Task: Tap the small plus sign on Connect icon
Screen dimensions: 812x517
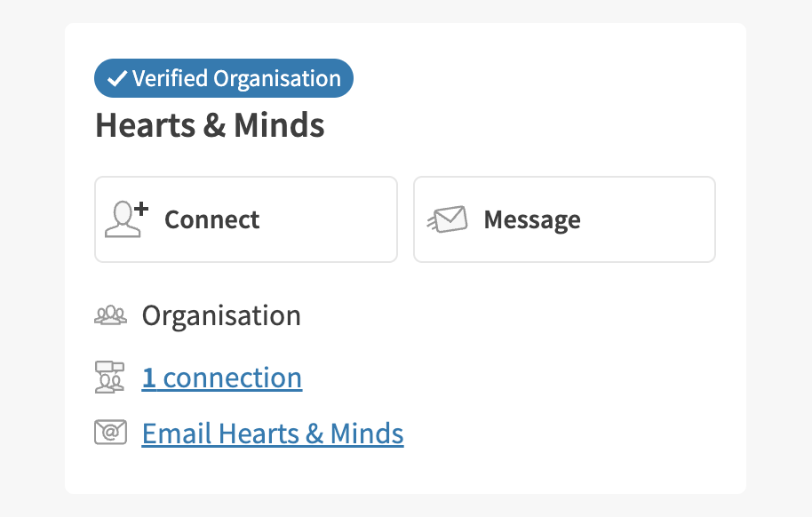Action: click(142, 209)
